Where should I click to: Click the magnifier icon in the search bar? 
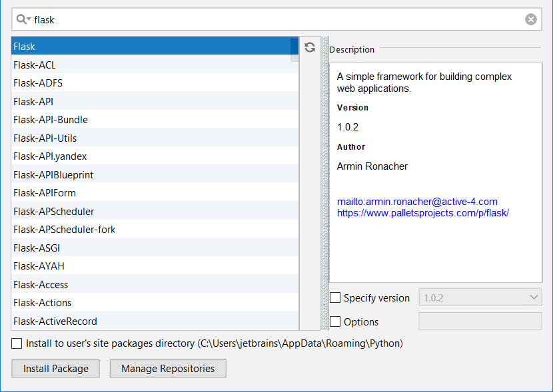[x=22, y=19]
